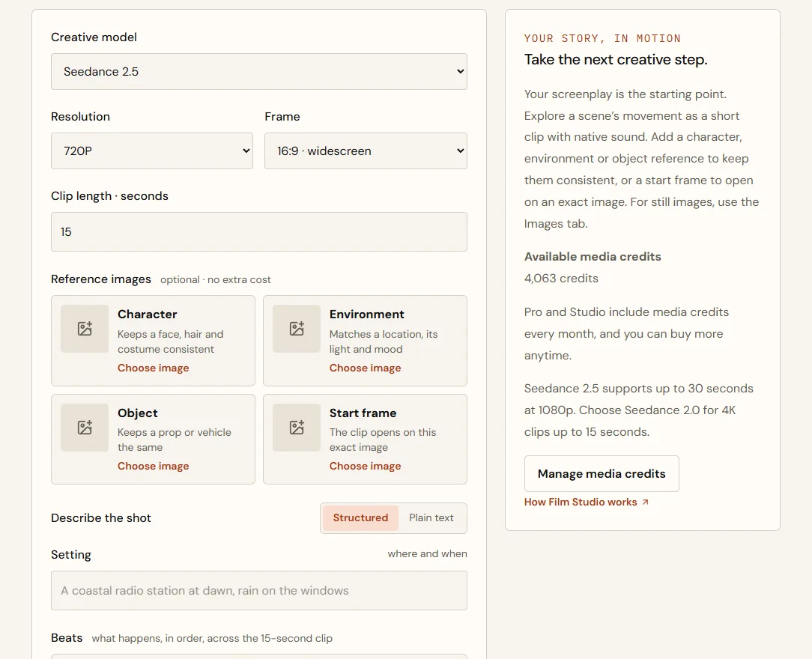This screenshot has width=812, height=659.
Task: Click the 'where and when' hint text
Action: [x=427, y=554]
